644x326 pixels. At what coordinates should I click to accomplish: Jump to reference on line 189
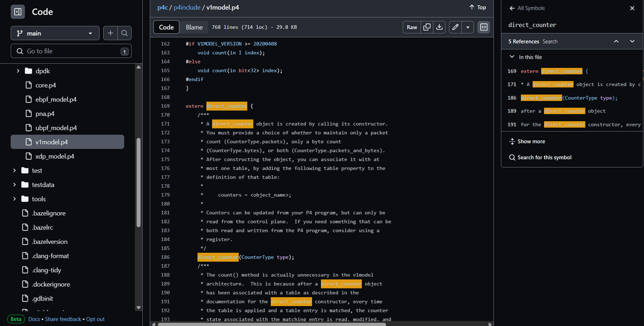point(572,111)
